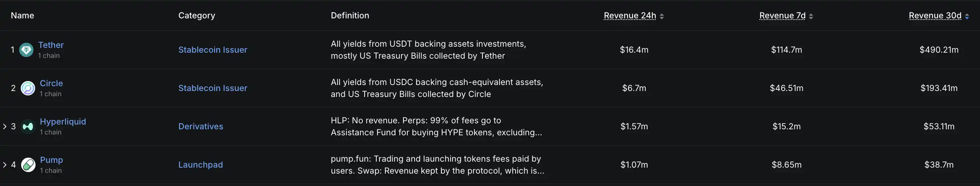Image resolution: width=980 pixels, height=186 pixels.
Task: Open the Tether protocol link
Action: pyautogui.click(x=51, y=45)
